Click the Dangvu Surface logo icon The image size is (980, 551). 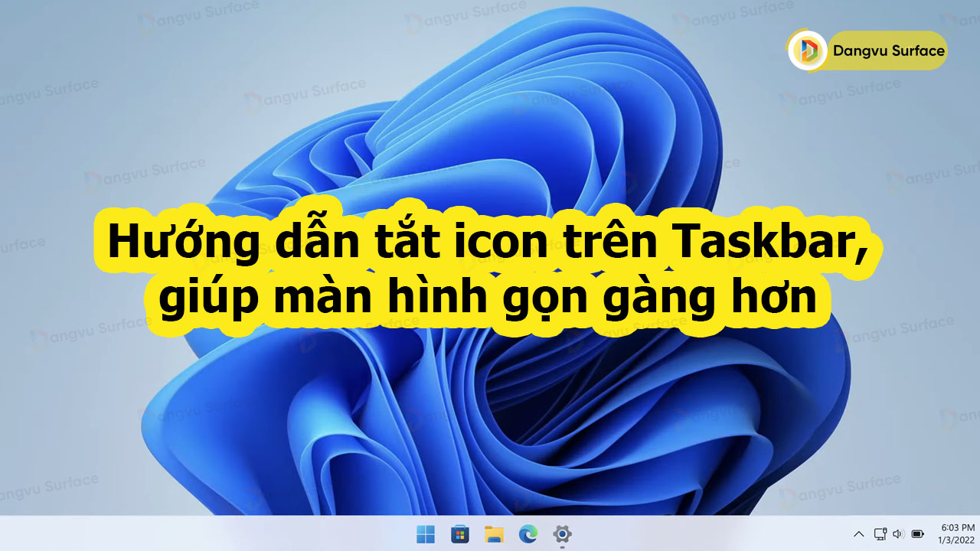coord(805,51)
